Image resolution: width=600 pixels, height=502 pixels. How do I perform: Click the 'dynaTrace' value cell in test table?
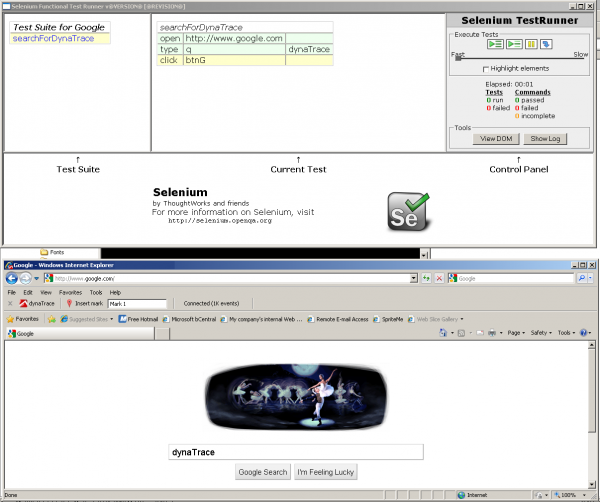309,49
